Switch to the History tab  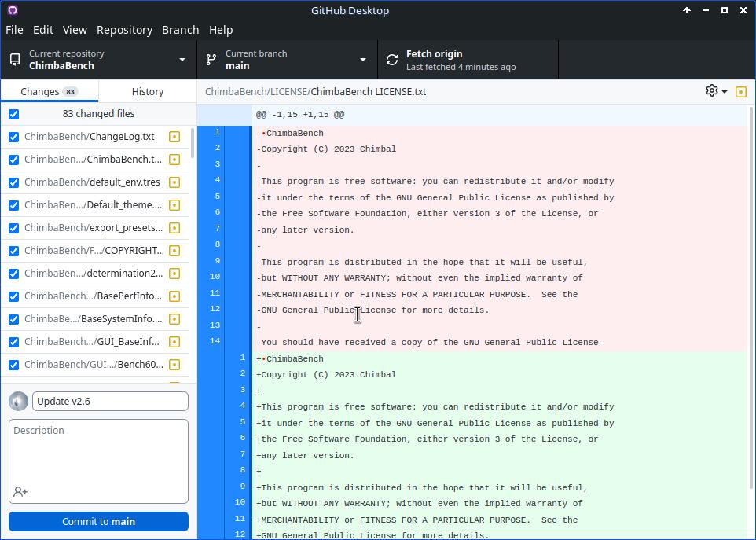148,92
